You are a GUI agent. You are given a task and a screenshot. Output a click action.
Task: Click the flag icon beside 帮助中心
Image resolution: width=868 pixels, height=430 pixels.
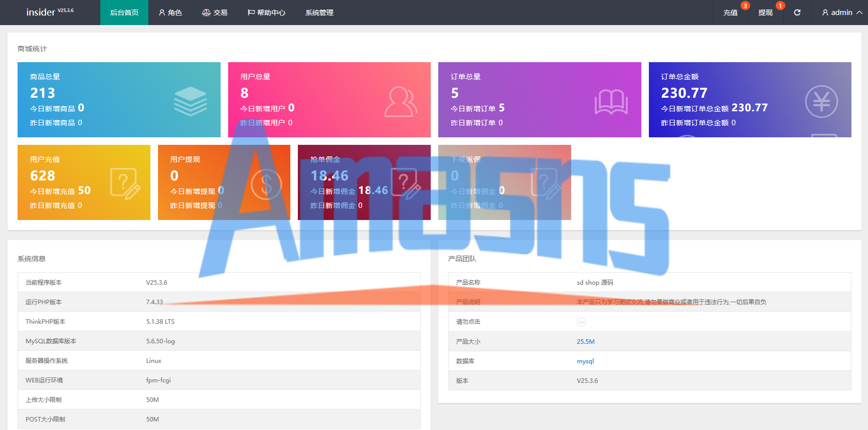click(251, 13)
